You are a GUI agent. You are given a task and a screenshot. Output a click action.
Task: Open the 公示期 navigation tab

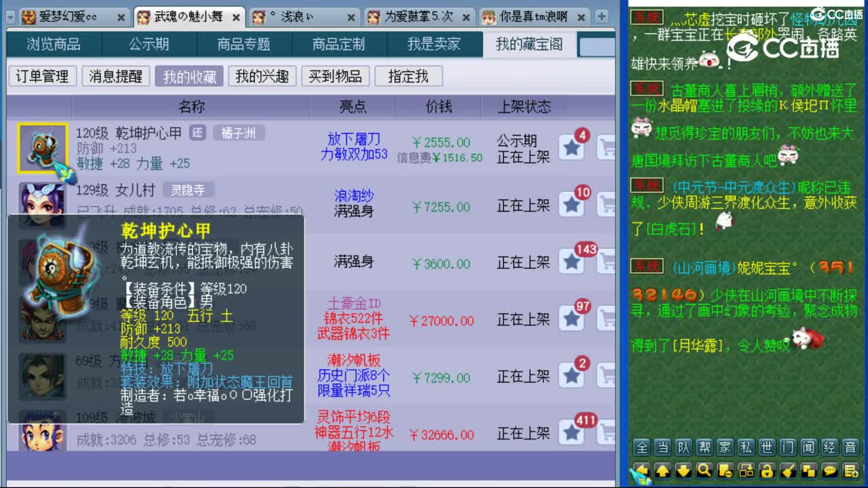(149, 44)
